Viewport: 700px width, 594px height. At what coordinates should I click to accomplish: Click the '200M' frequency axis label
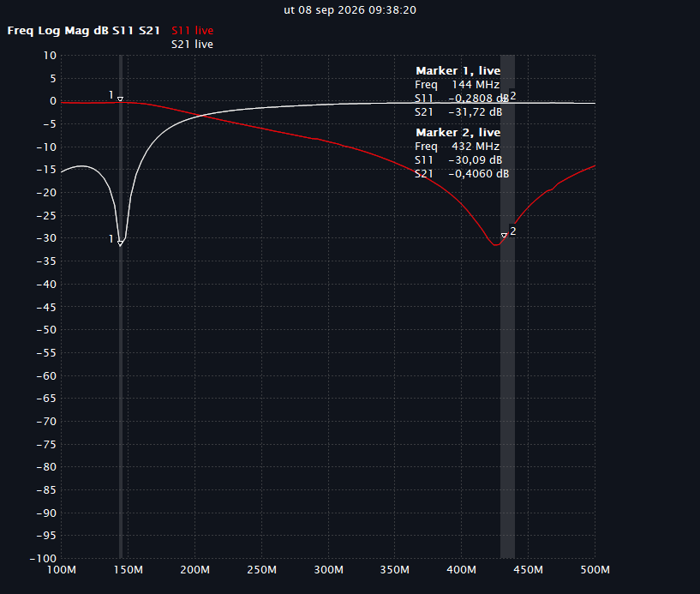point(195,570)
